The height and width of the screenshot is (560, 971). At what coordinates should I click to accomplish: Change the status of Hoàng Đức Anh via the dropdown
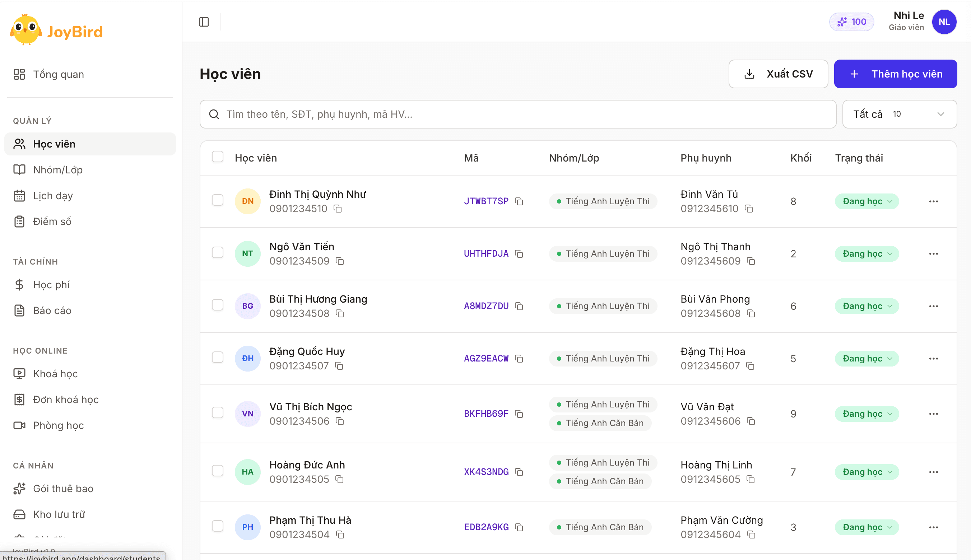pyautogui.click(x=867, y=472)
